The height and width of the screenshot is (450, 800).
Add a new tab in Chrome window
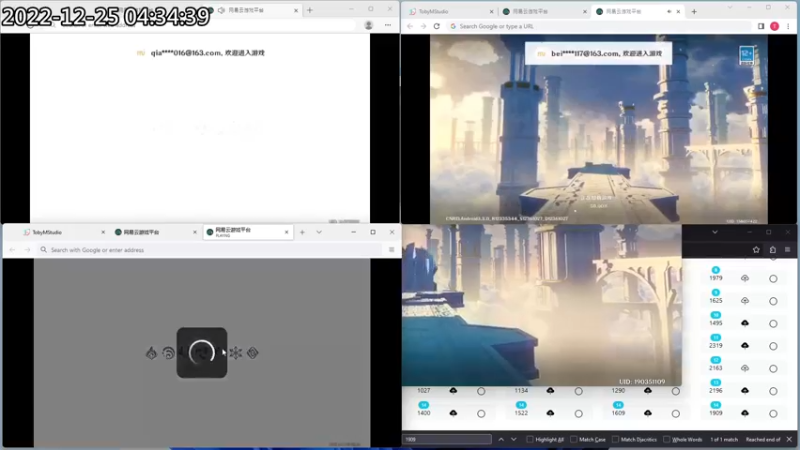[x=694, y=11]
